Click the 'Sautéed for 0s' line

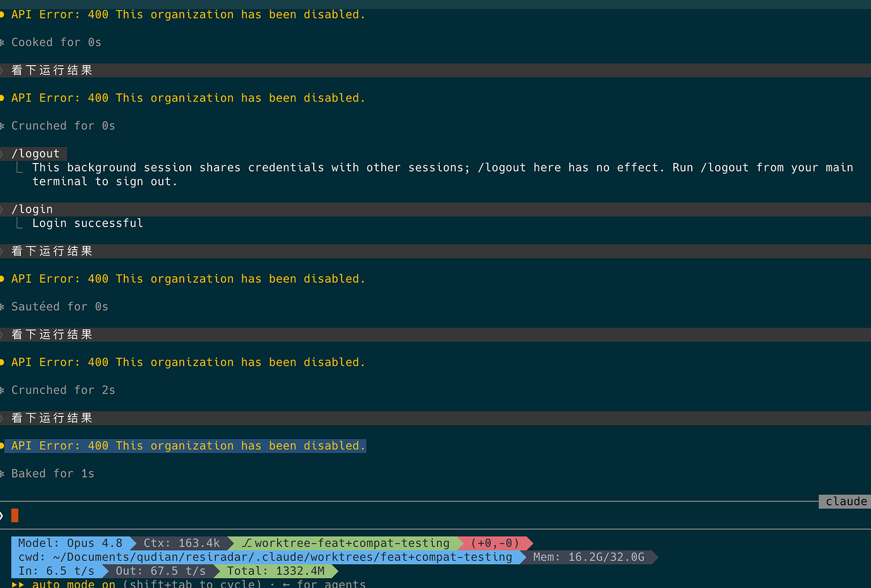pos(59,307)
